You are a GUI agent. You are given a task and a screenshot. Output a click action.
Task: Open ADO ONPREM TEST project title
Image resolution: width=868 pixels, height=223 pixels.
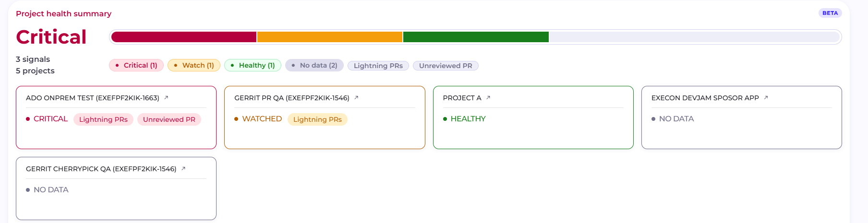(x=93, y=98)
